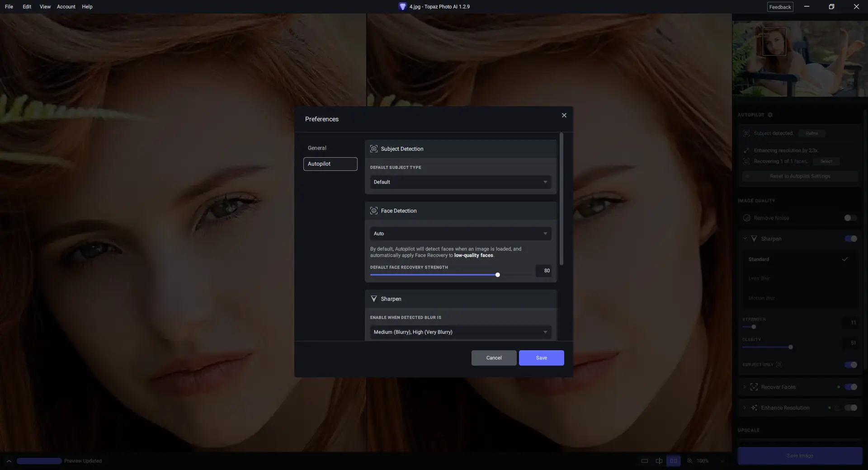The width and height of the screenshot is (868, 470).
Task: Select the Lens Blur sharpen model
Action: (800, 278)
